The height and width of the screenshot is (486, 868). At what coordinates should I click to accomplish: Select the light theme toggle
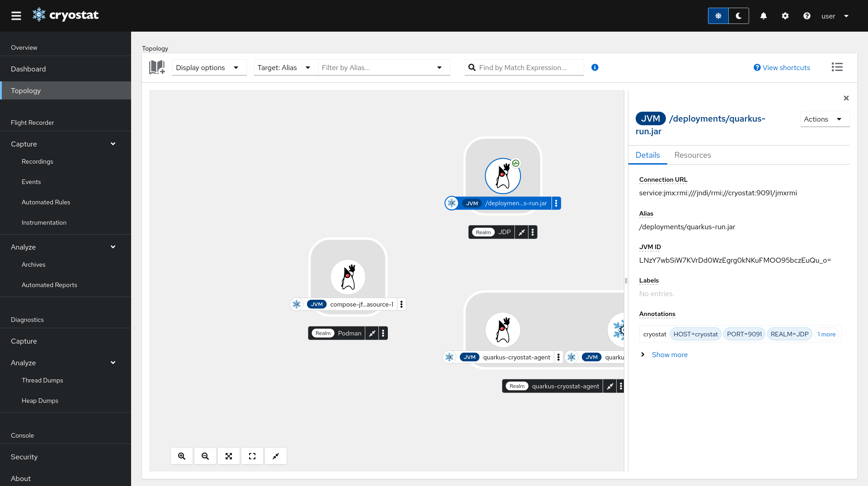pos(718,16)
